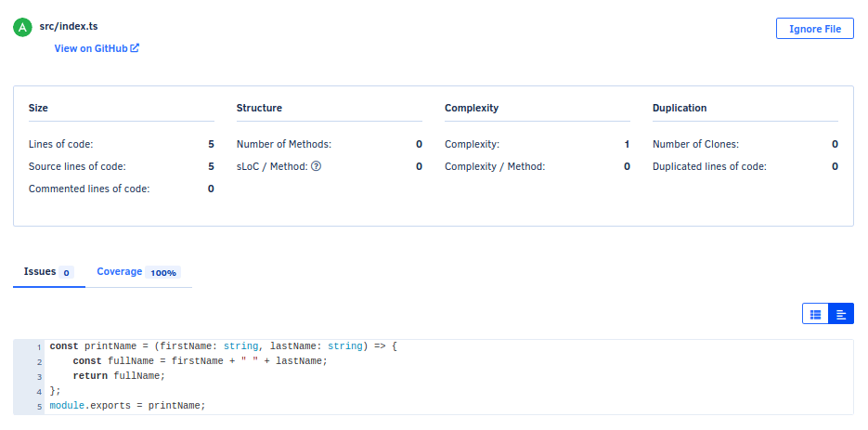Click the Duplication section heading
The height and width of the screenshot is (430, 868).
[x=680, y=108]
